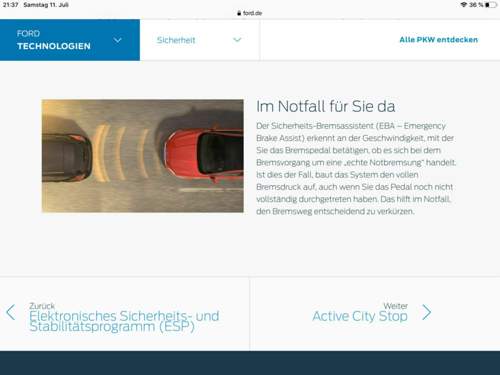Viewport: 500px width, 375px height.
Task: Open the Sicherheit dropdown menu
Action: 200,40
